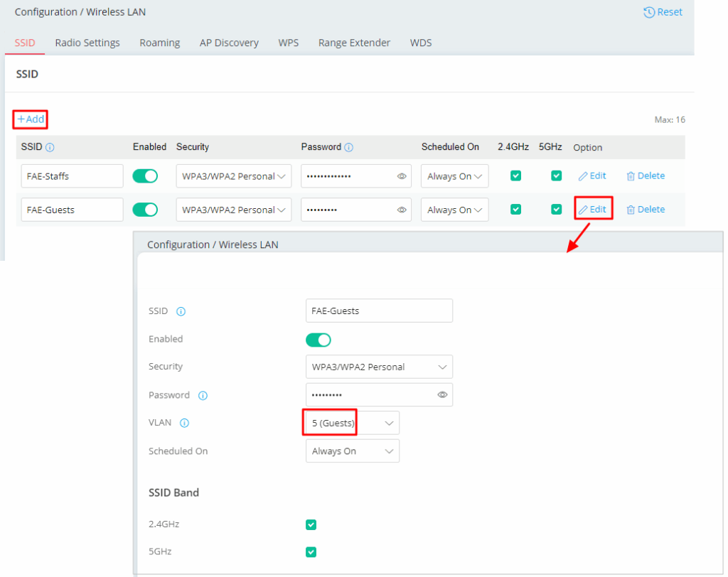Toggle Enabled switch in edit form
This screenshot has height=577, width=728.
point(318,340)
